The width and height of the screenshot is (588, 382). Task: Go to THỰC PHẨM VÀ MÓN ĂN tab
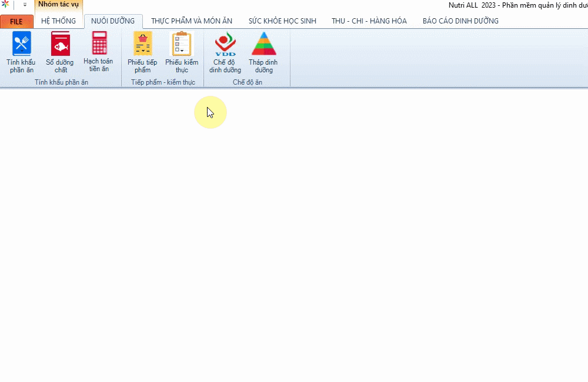(192, 21)
